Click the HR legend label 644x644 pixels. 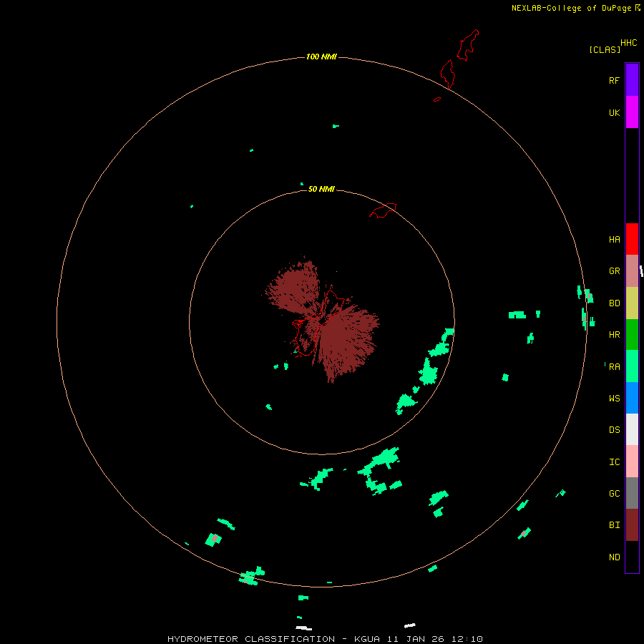pyautogui.click(x=614, y=335)
